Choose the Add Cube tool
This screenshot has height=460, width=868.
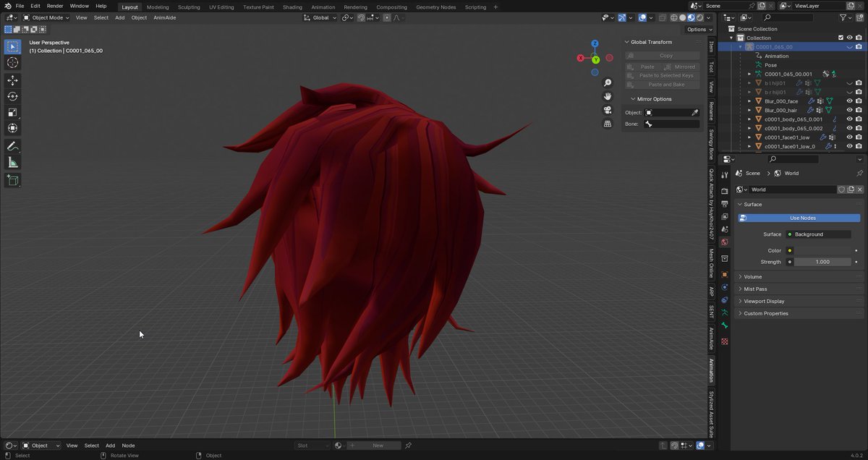click(12, 180)
